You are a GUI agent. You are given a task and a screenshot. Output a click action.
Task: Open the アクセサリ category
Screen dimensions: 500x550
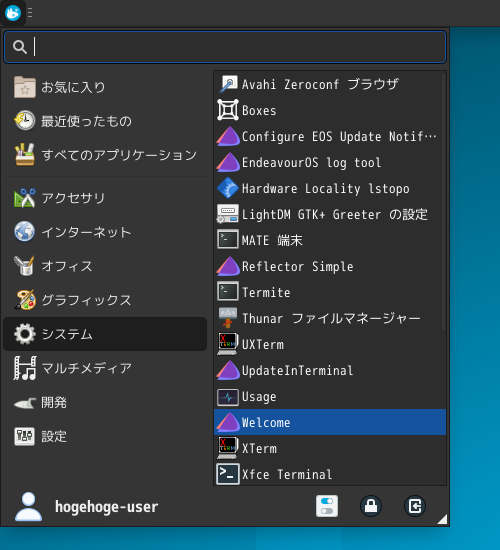105,198
